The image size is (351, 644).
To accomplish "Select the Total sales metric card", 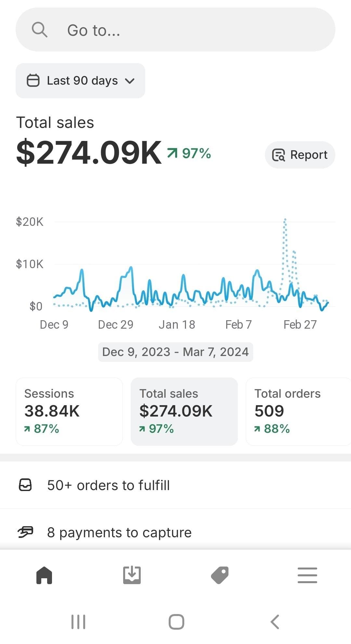I will pos(184,411).
